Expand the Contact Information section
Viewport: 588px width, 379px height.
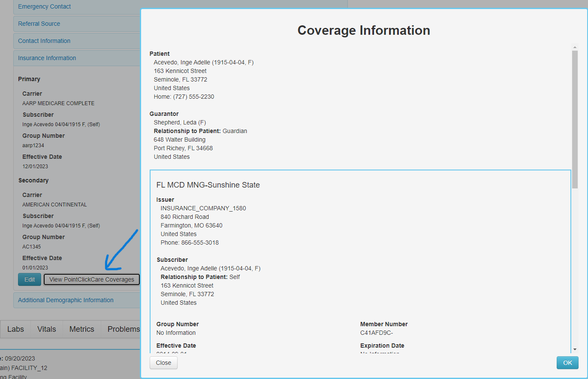click(44, 41)
